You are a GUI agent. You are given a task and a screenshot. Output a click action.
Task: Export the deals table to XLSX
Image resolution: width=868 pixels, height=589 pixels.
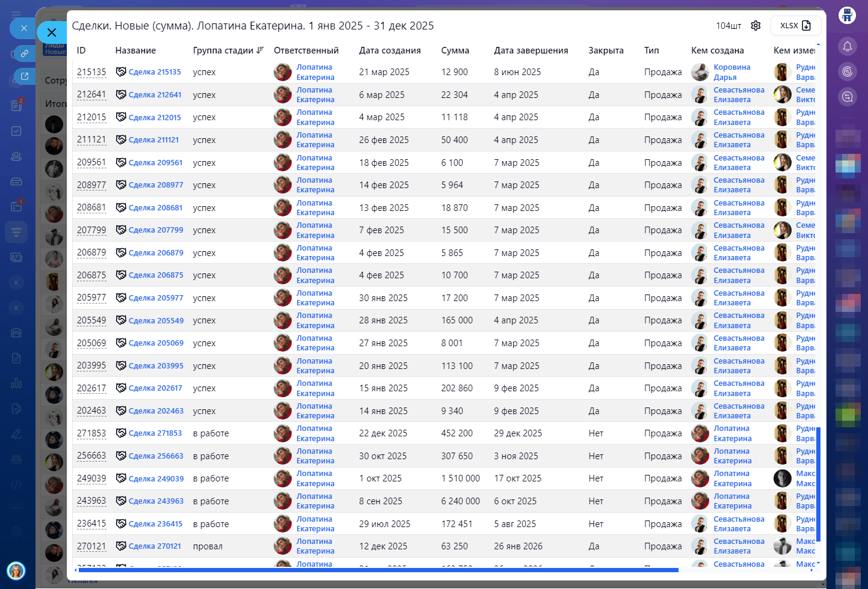click(795, 26)
